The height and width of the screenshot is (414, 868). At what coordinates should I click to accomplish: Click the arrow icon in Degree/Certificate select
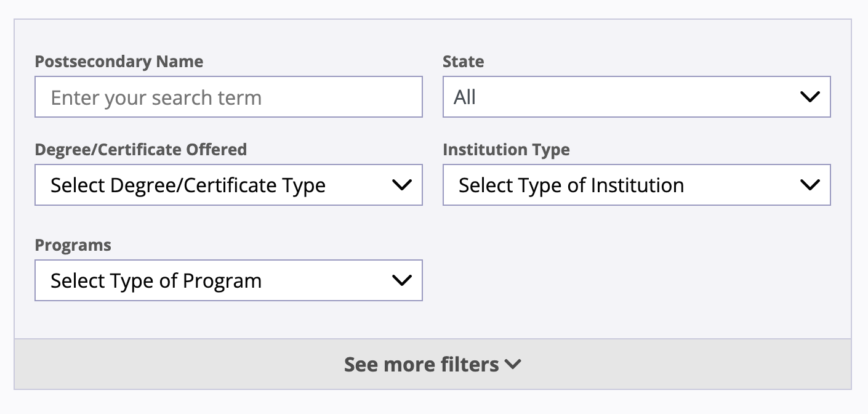coord(401,185)
